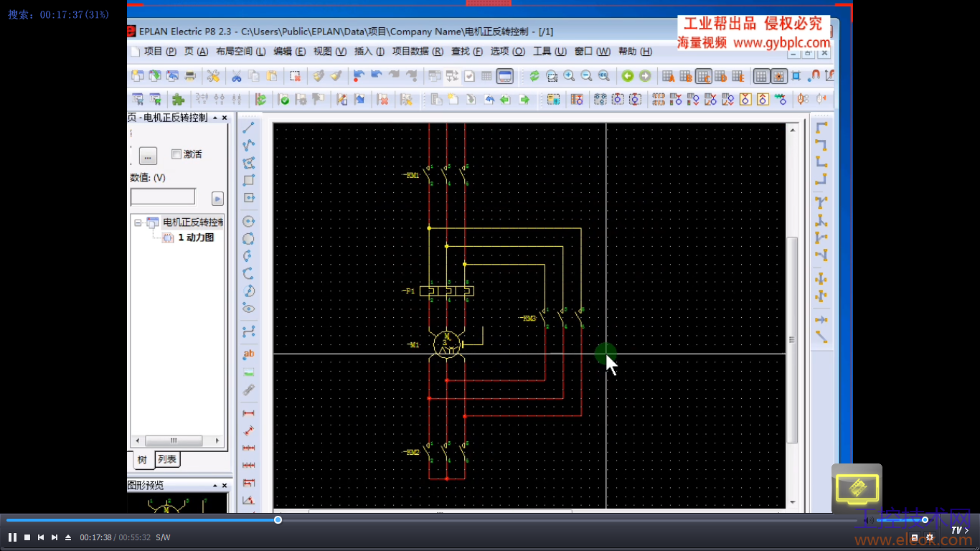Screen dimensions: 980x551
Task: Switch to the 列表 tab
Action: pyautogui.click(x=167, y=460)
